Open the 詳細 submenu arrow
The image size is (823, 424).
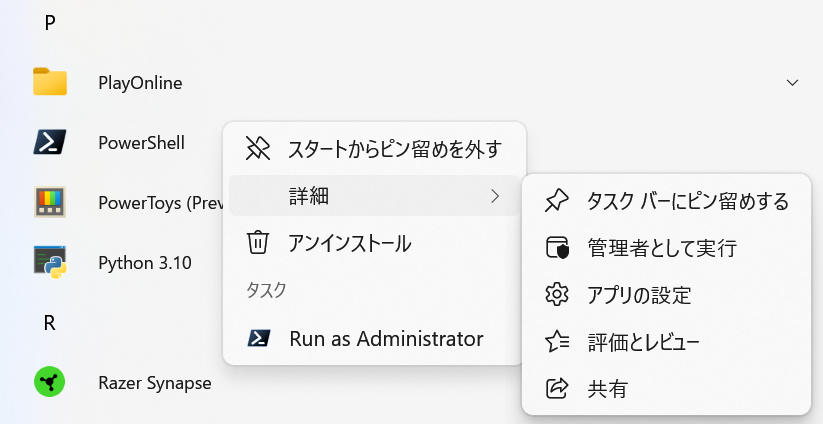tap(494, 196)
